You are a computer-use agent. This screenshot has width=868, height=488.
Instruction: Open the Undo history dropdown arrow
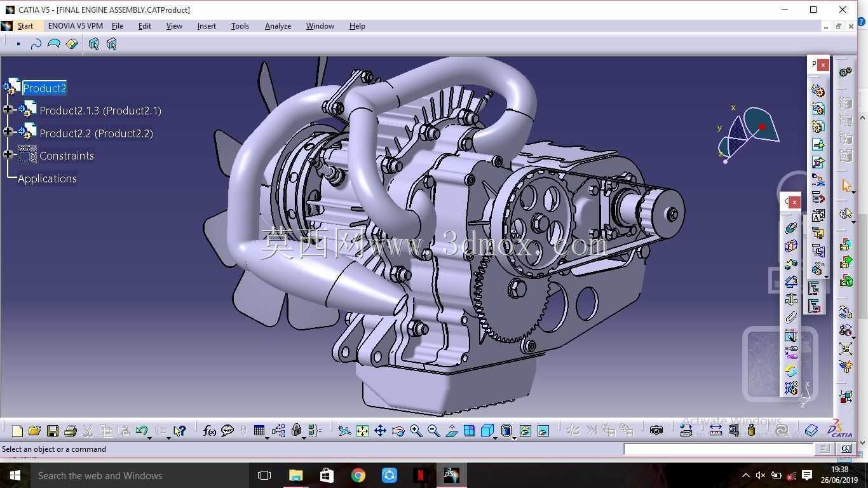click(150, 437)
